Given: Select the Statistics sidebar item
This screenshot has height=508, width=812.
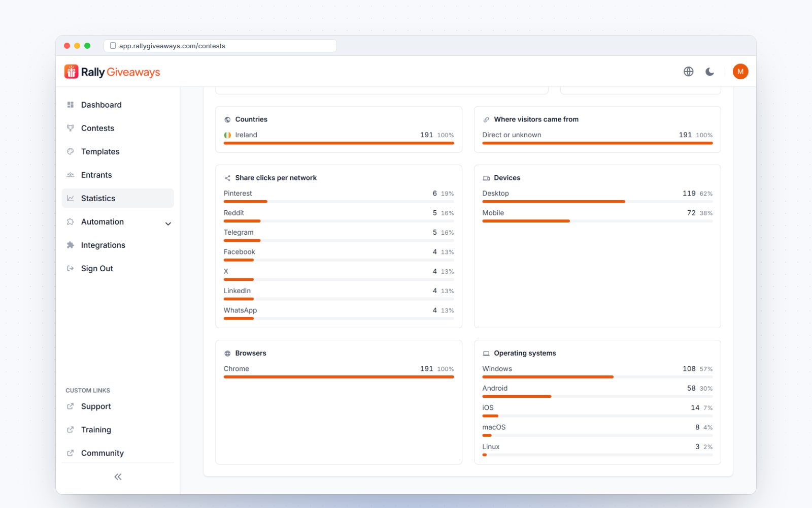Looking at the screenshot, I should tap(118, 198).
